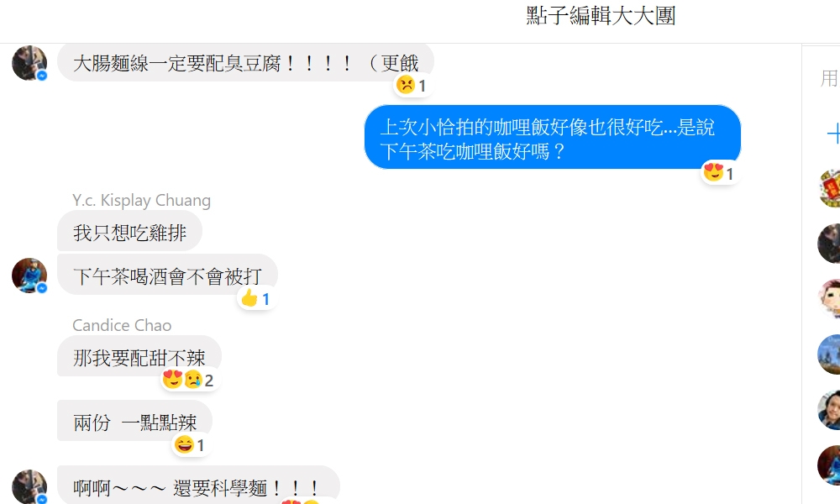This screenshot has height=504, width=840.
Task: Click the avatar next to the 還要科學麵 message
Action: 29,486
